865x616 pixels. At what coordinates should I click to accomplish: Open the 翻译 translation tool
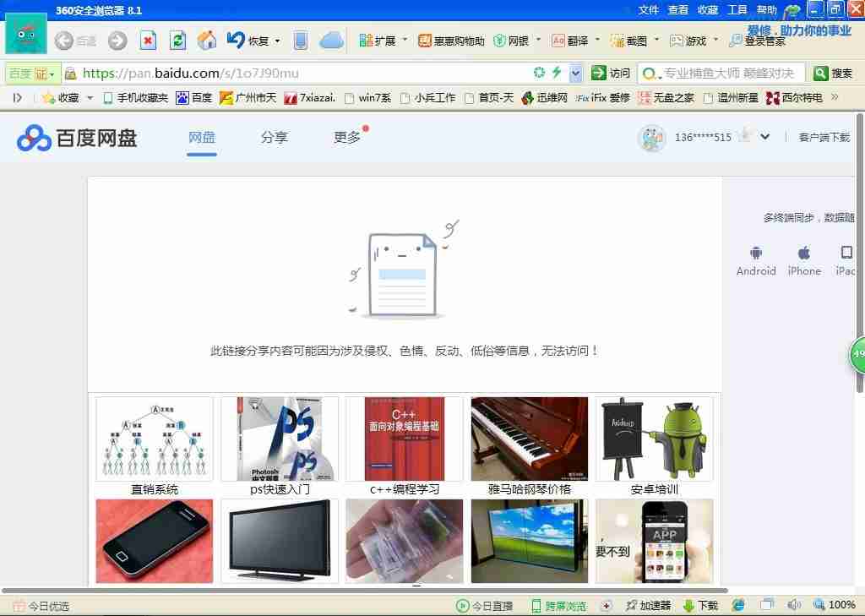pyautogui.click(x=570, y=40)
